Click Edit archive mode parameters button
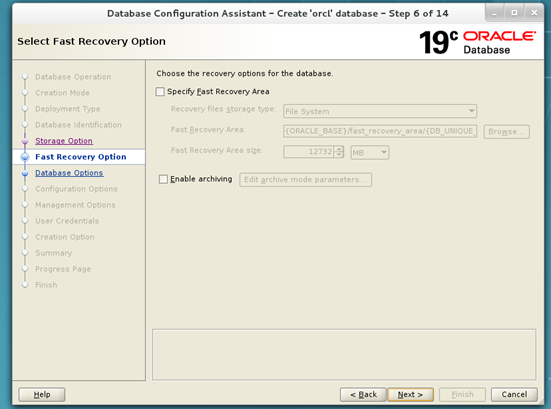Image resolution: width=551 pixels, height=409 pixels. 305,180
